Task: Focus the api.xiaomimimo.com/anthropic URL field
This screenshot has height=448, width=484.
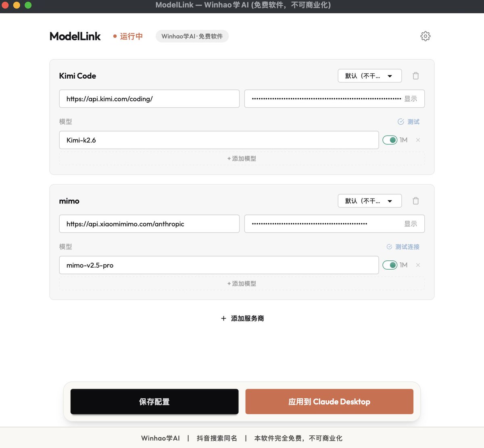Action: pyautogui.click(x=149, y=224)
